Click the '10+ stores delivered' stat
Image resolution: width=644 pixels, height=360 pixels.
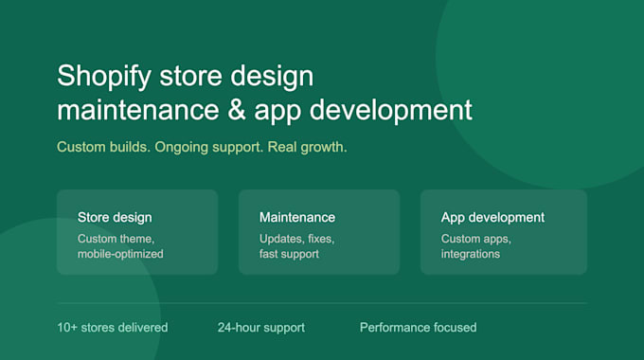[113, 328]
